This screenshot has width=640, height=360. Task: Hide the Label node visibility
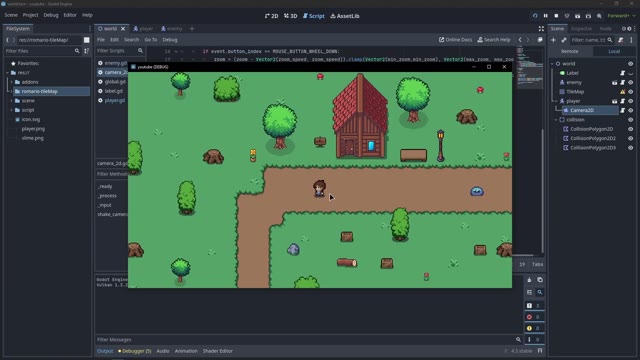[x=631, y=73]
